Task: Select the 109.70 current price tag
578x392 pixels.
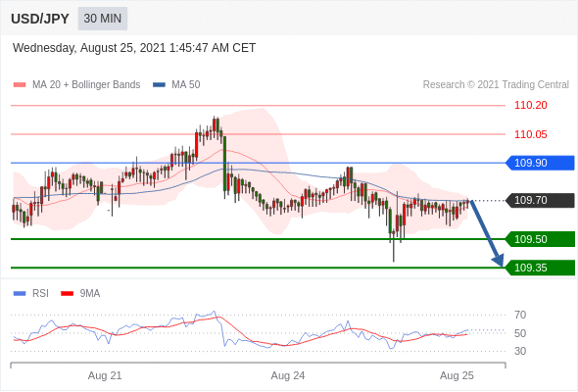Action: (540, 201)
